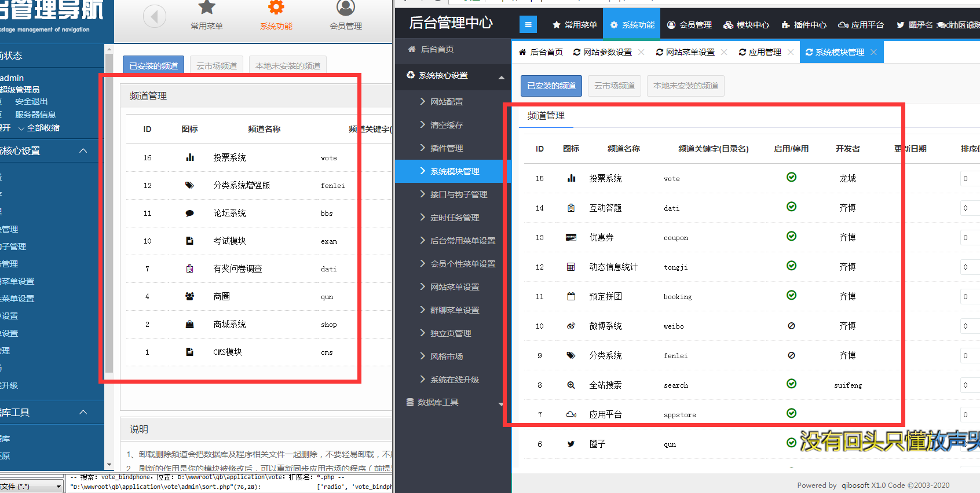Click the 微博系统 weibo icon
Image resolution: width=980 pixels, height=493 pixels.
tap(571, 326)
